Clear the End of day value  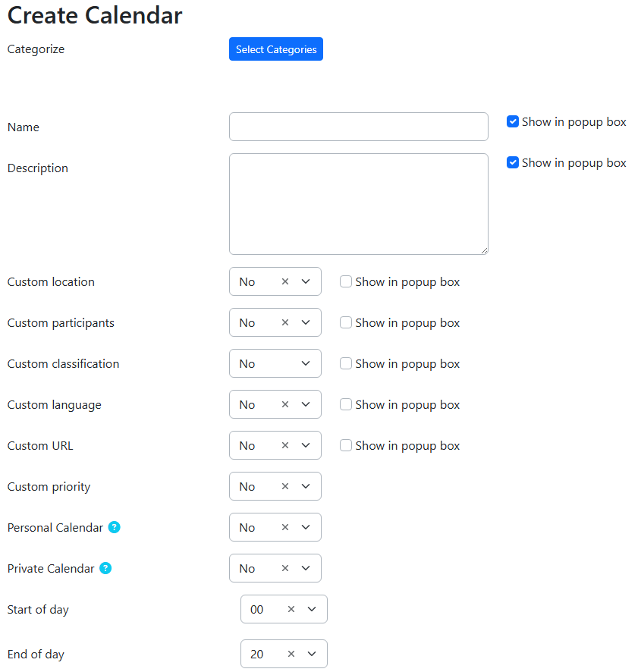[291, 654]
